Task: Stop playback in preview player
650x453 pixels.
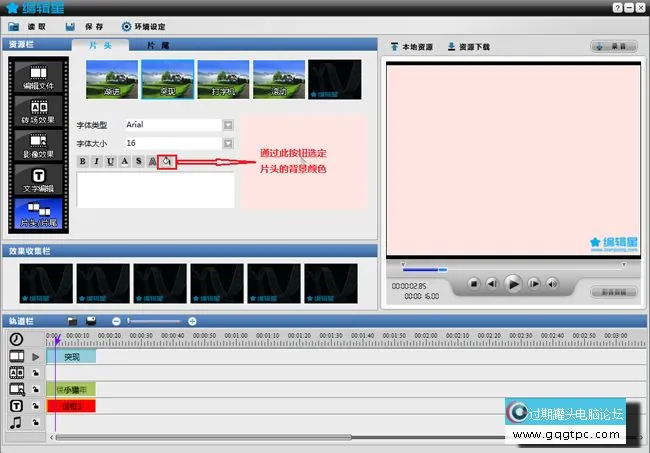Action: tap(474, 283)
